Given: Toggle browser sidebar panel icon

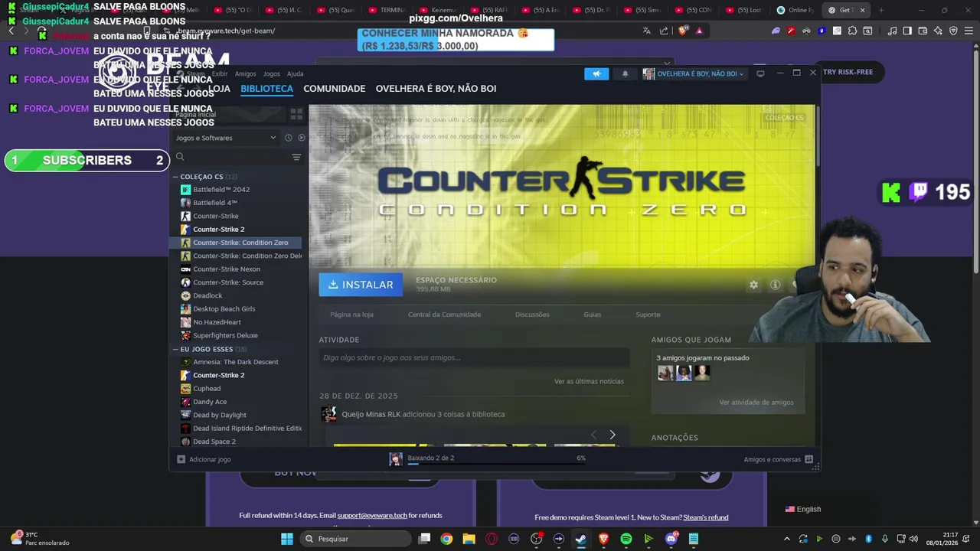Looking at the screenshot, I should 907,31.
